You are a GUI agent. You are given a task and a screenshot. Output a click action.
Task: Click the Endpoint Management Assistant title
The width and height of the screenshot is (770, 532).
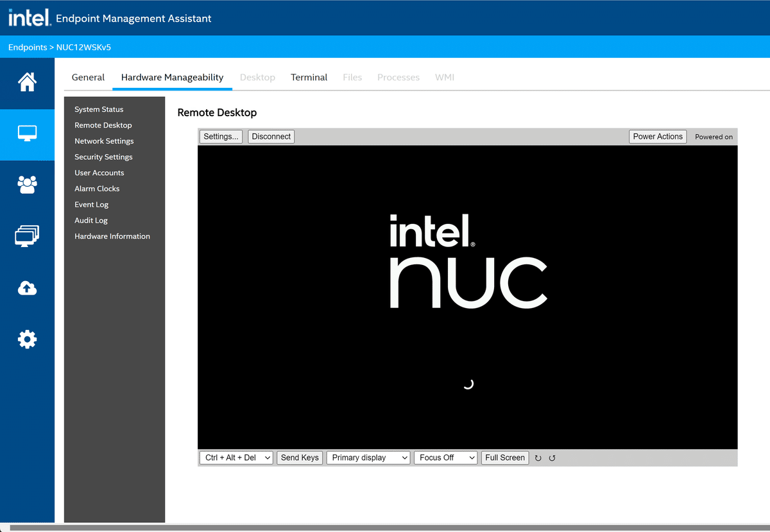tap(133, 19)
